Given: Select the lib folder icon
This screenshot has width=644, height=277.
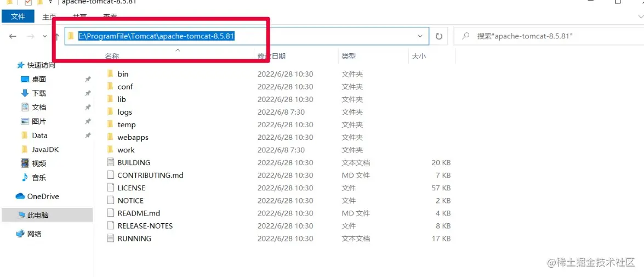Looking at the screenshot, I should pyautogui.click(x=110, y=99).
